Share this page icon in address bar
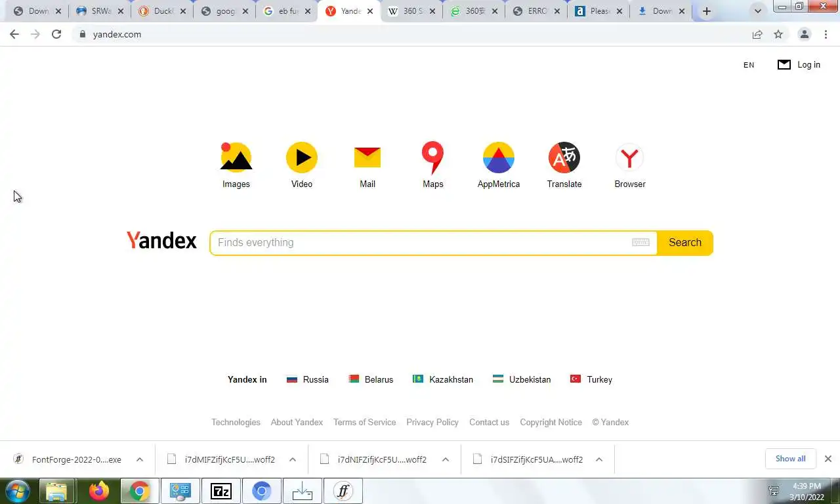Screen dimensions: 840x504 click(757, 34)
